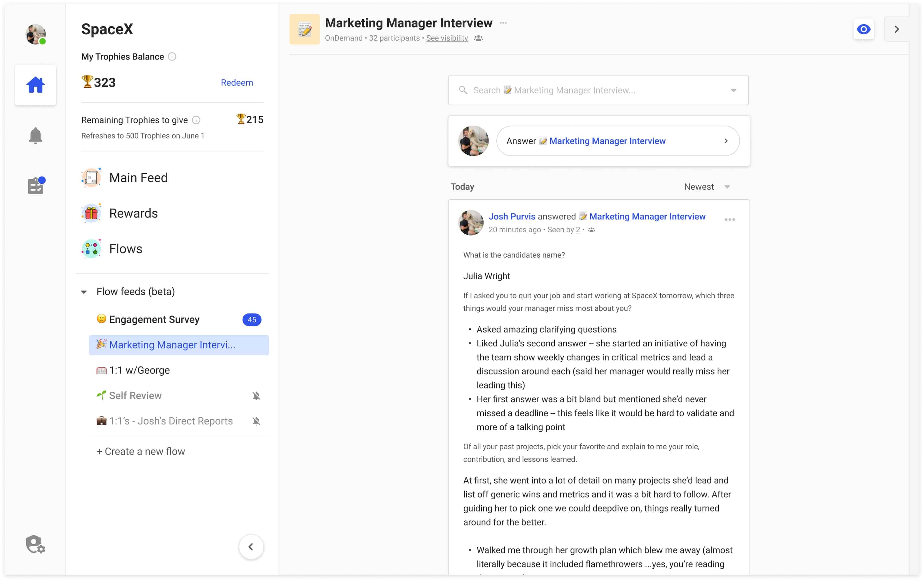
Task: Open Main Feed from the sidebar
Action: 138,178
